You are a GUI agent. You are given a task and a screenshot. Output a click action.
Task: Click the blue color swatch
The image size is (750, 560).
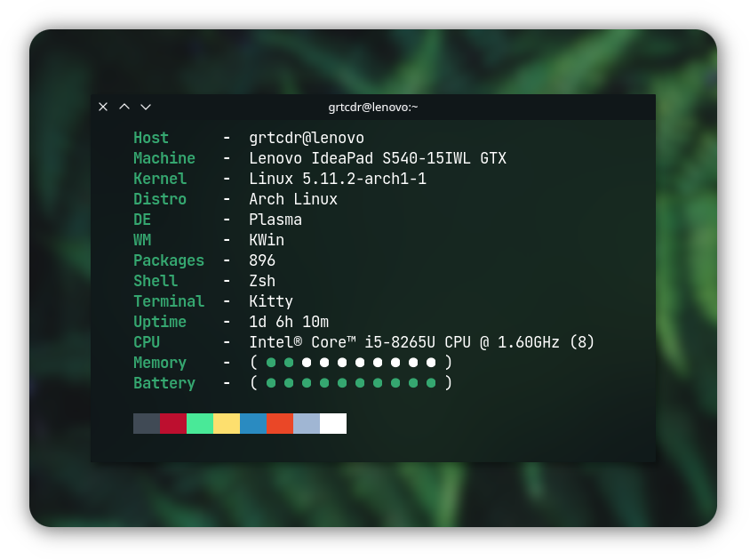(x=253, y=424)
